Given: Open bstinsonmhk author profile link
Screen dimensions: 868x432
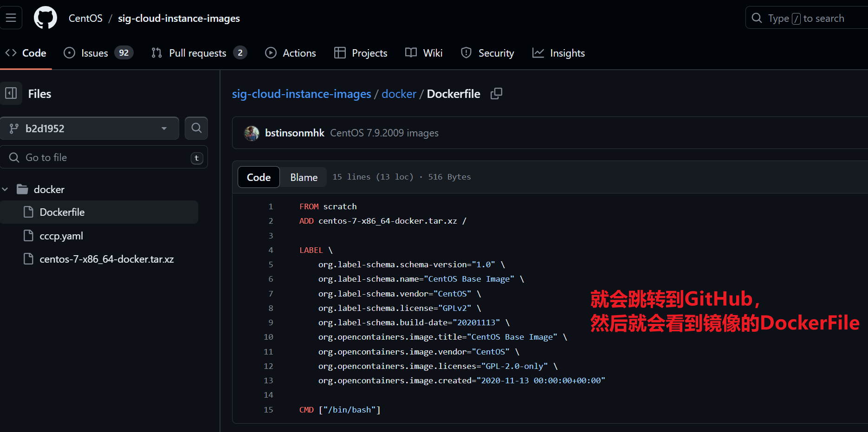Looking at the screenshot, I should click(x=295, y=133).
